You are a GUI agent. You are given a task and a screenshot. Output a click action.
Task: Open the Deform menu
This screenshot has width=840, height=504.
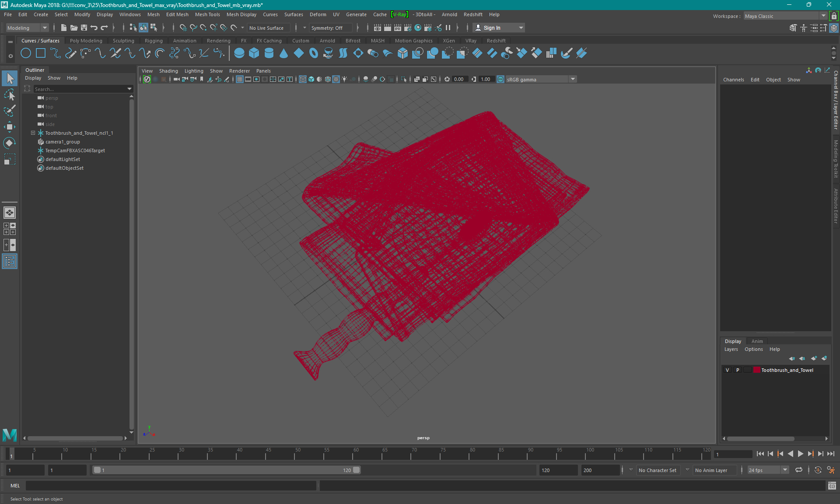click(318, 14)
